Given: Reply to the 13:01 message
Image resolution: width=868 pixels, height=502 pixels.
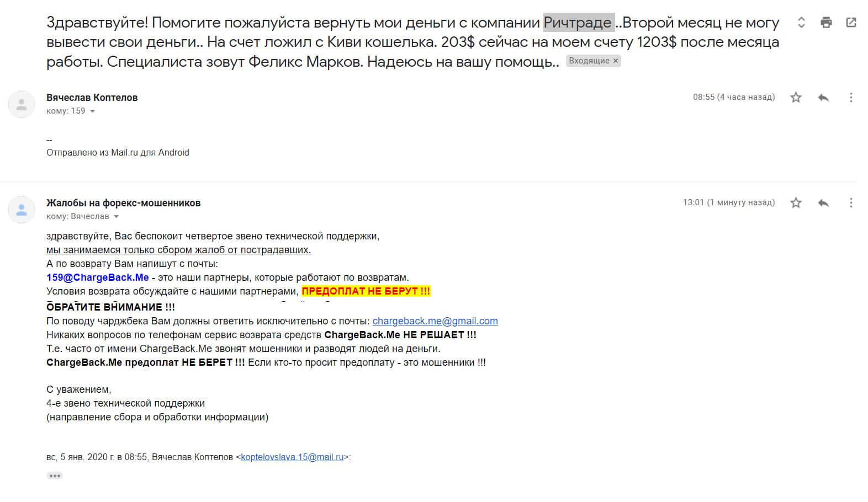Looking at the screenshot, I should click(823, 203).
